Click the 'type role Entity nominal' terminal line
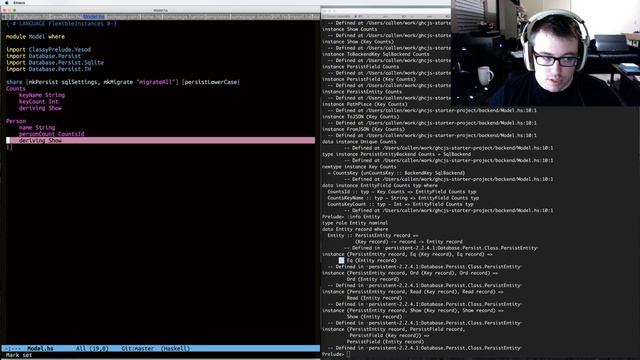640x360 pixels. click(x=355, y=223)
